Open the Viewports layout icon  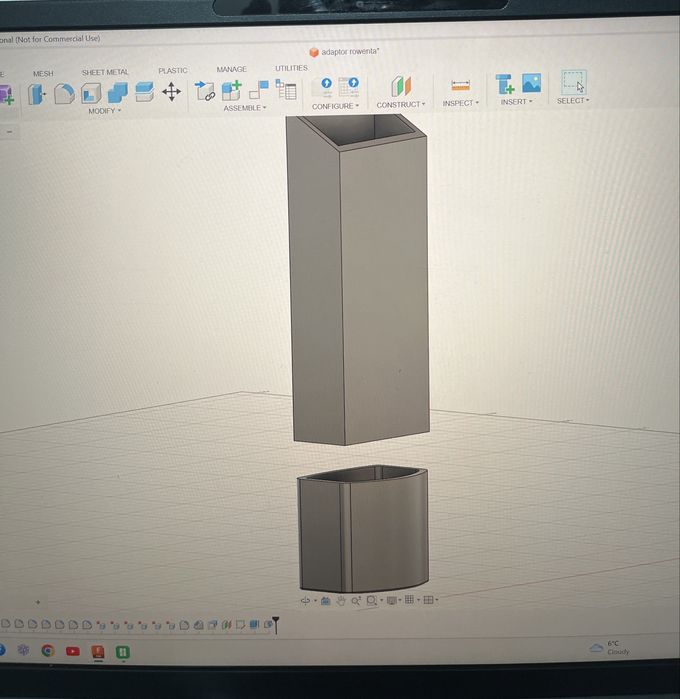coord(428,600)
